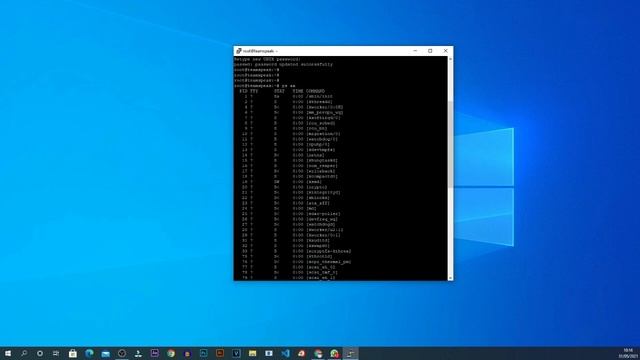The height and width of the screenshot is (360, 640).
Task: Click the terminal scrollbar down arrow
Action: point(450,278)
